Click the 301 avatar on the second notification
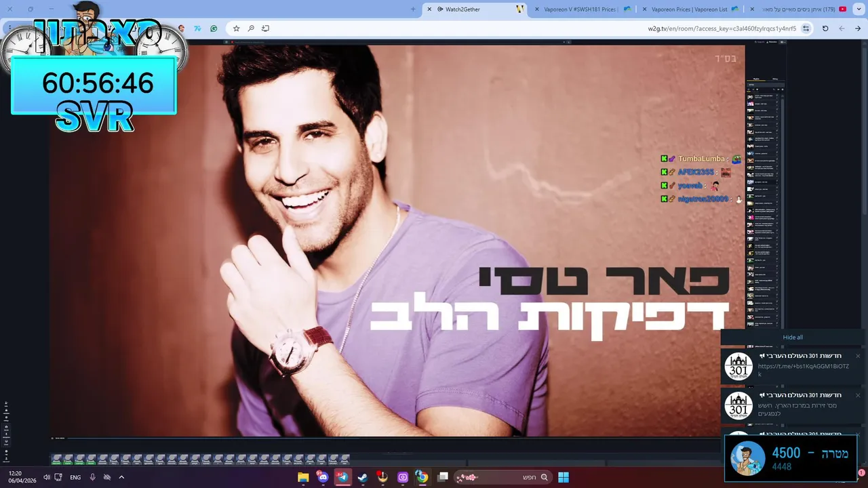Viewport: 868px width, 488px height. tap(738, 406)
